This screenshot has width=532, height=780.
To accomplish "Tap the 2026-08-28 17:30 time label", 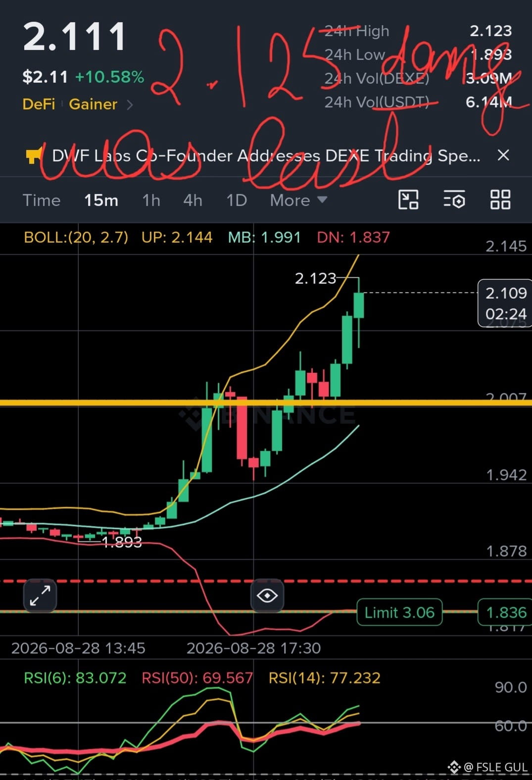I will click(x=253, y=648).
